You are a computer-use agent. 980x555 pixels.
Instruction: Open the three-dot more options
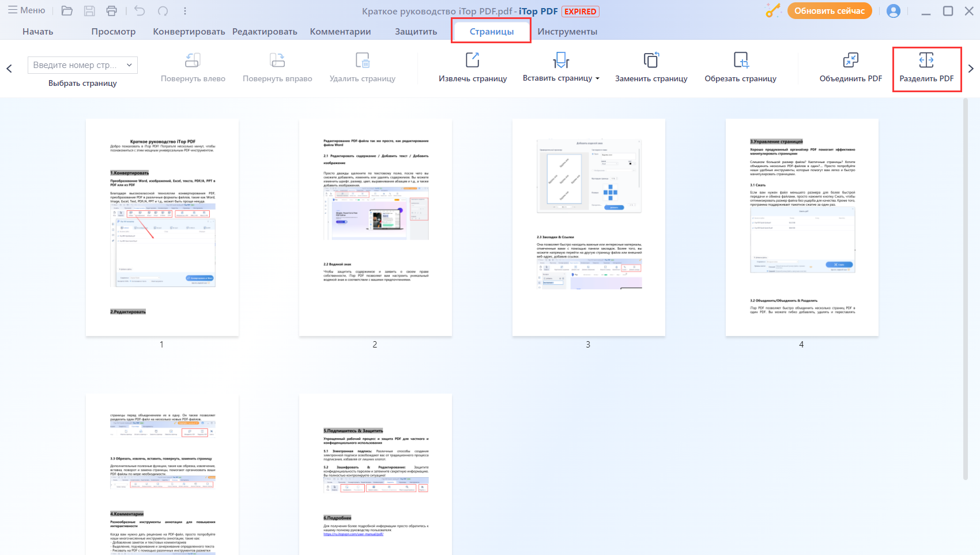click(x=184, y=11)
